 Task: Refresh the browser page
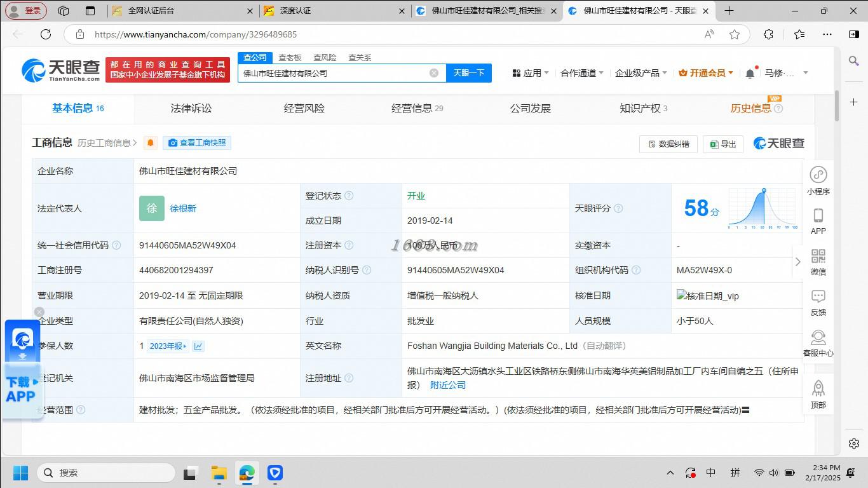coord(46,34)
